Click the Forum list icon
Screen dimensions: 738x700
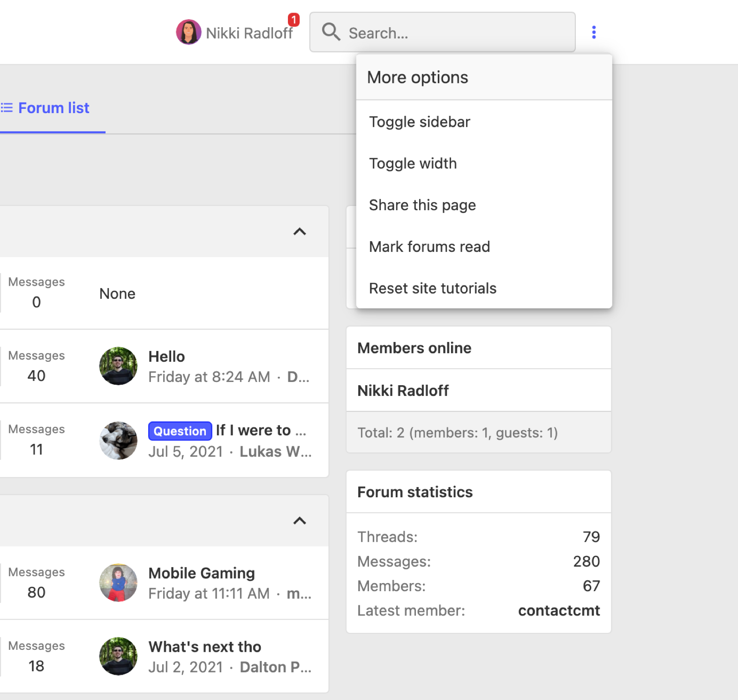click(x=7, y=108)
